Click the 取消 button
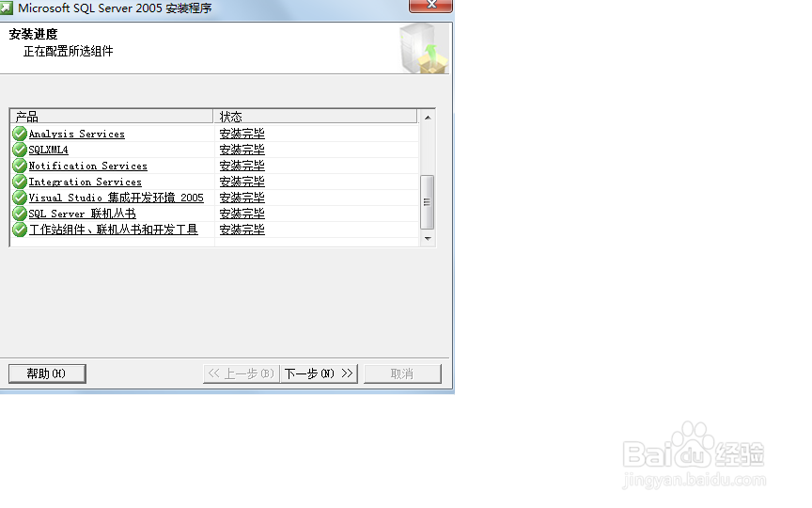 [402, 373]
